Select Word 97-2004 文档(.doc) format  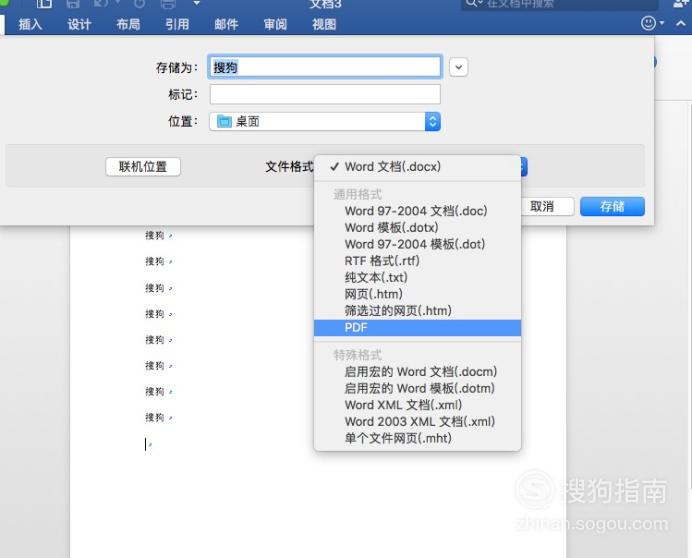[417, 211]
